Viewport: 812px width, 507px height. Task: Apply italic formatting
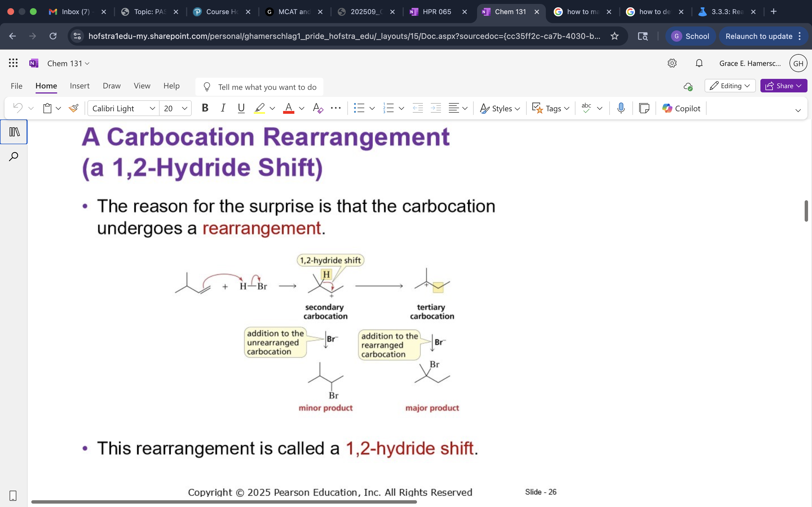pyautogui.click(x=223, y=108)
